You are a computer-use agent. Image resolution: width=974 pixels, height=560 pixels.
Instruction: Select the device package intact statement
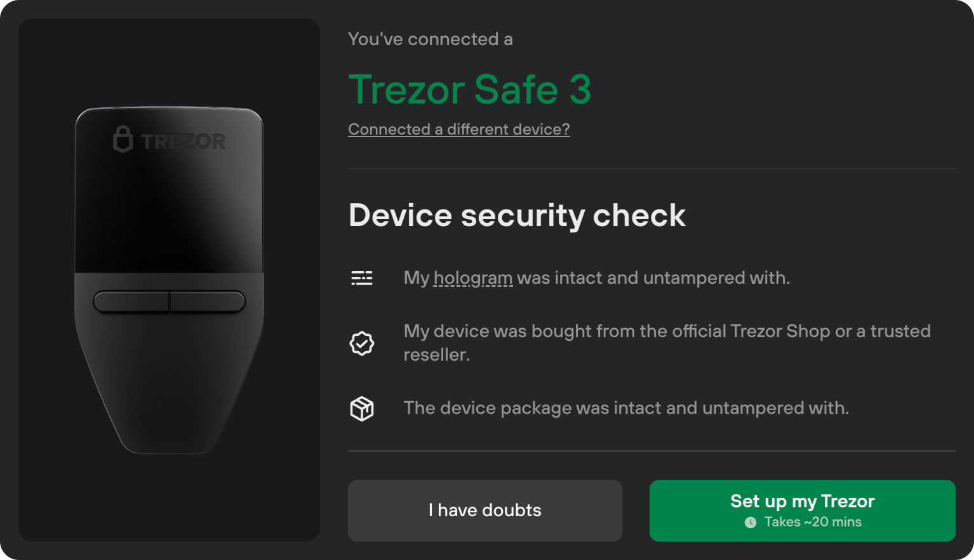pyautogui.click(x=626, y=408)
